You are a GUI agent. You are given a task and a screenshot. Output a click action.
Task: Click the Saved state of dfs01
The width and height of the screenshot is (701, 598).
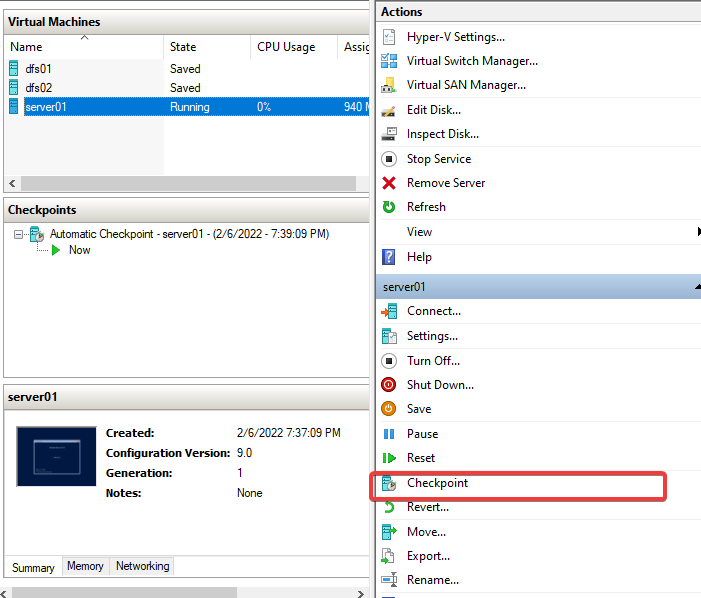pyautogui.click(x=185, y=69)
